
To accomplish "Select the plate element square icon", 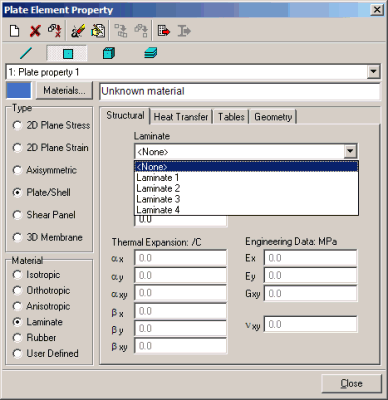I will [68, 54].
